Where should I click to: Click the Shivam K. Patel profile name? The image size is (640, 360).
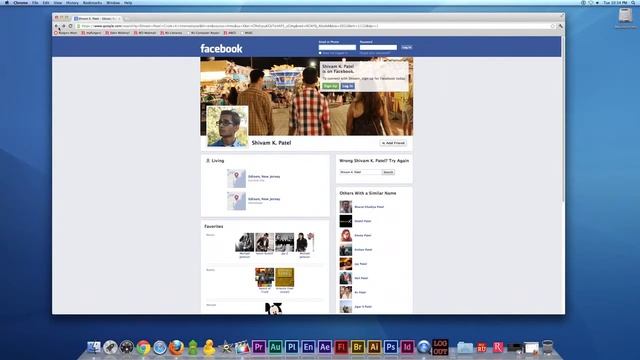click(271, 143)
